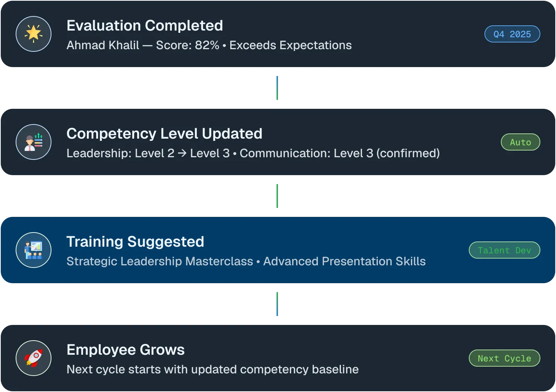Screen dimensions: 556x392
Task: Click connector line below Evaluation Completed card
Action: [x=277, y=88]
